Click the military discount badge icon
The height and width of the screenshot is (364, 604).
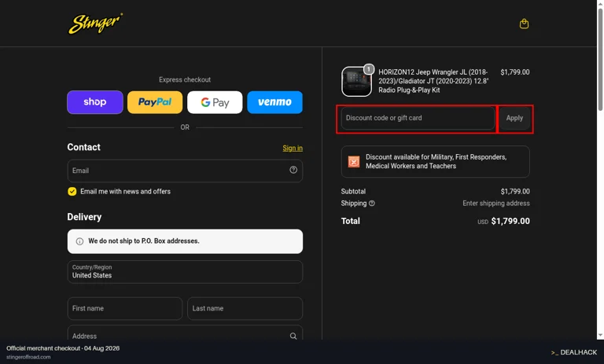click(354, 161)
